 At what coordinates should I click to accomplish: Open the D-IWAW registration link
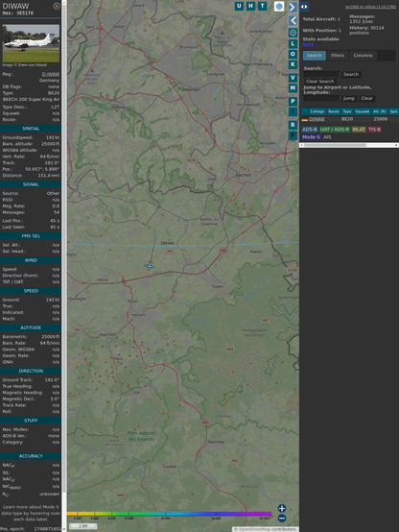(x=51, y=74)
